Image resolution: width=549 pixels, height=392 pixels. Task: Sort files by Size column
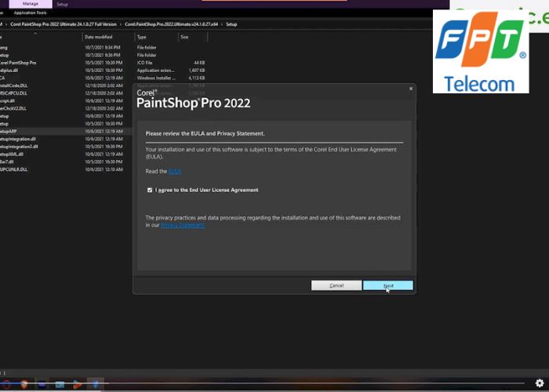coord(184,37)
